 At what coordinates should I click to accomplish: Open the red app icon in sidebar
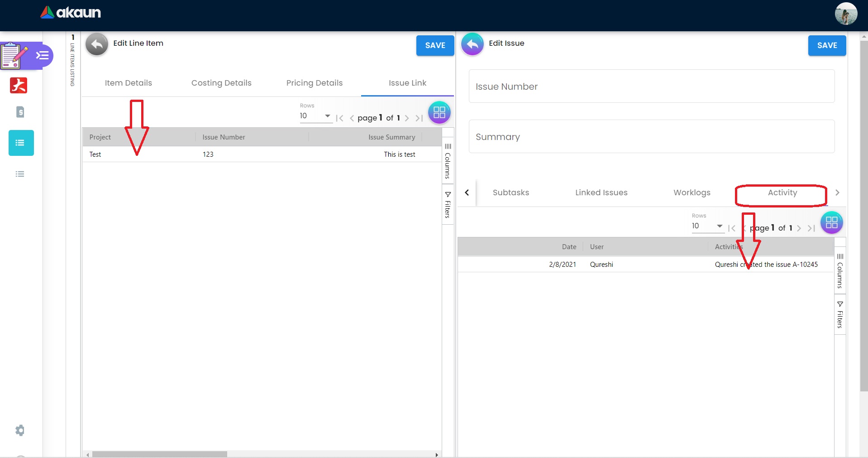point(19,85)
